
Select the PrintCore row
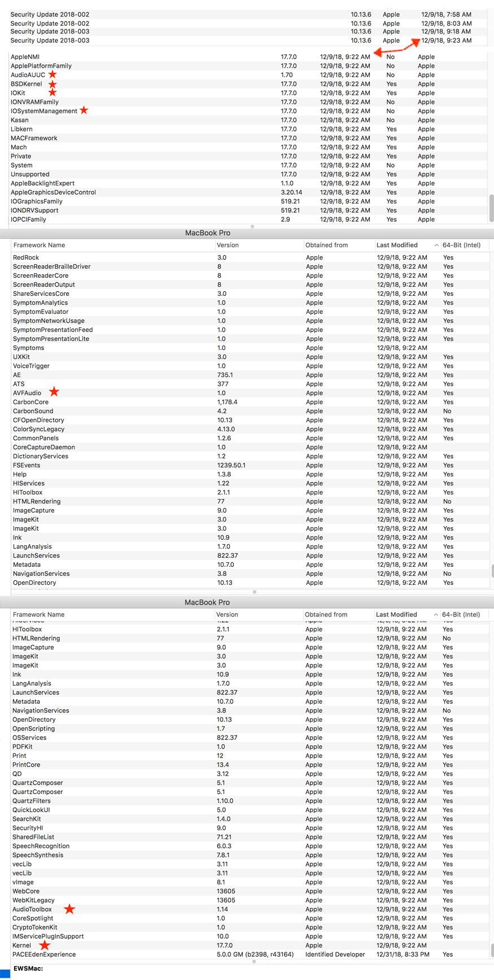coord(251,764)
